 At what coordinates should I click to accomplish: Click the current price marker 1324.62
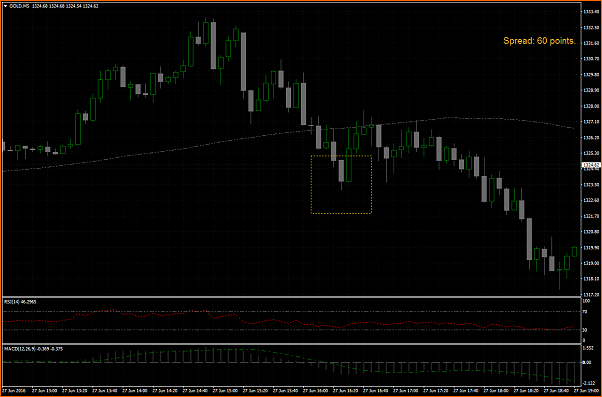[591, 165]
